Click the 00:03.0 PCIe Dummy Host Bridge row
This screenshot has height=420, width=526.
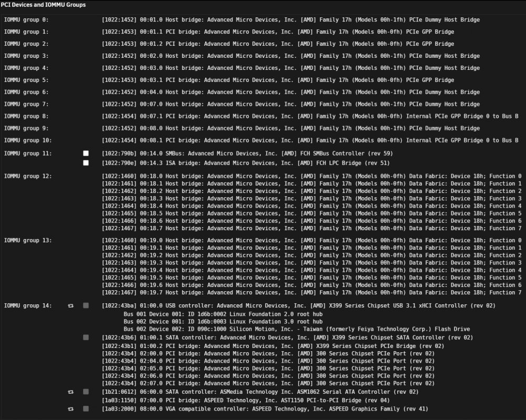tap(291, 68)
